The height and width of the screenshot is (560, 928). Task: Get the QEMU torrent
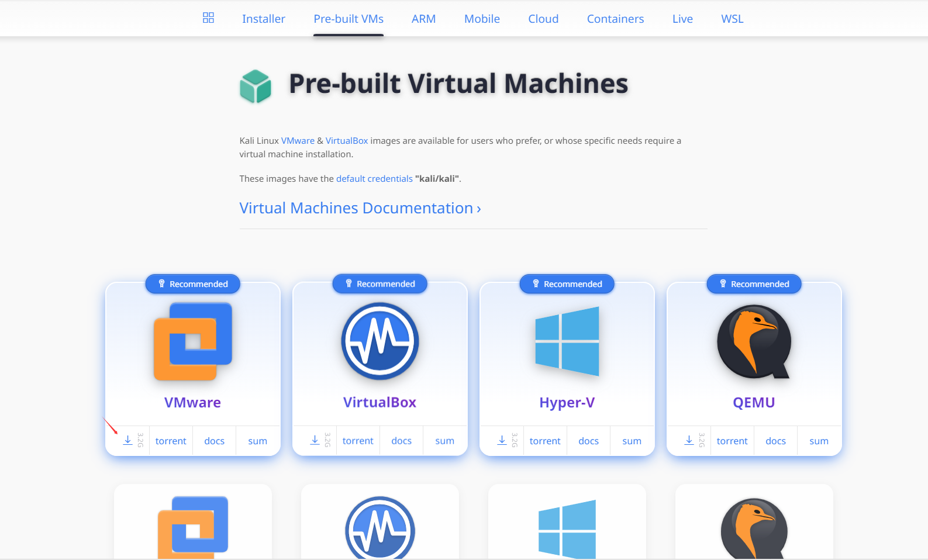[732, 441]
